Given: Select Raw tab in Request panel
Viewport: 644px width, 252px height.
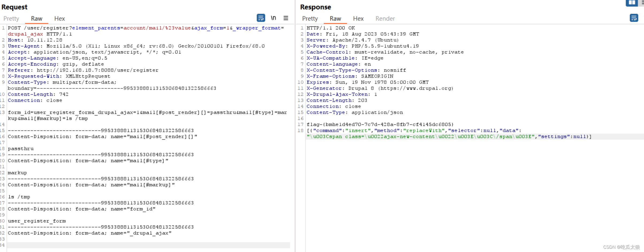Looking at the screenshot, I should pos(37,18).
